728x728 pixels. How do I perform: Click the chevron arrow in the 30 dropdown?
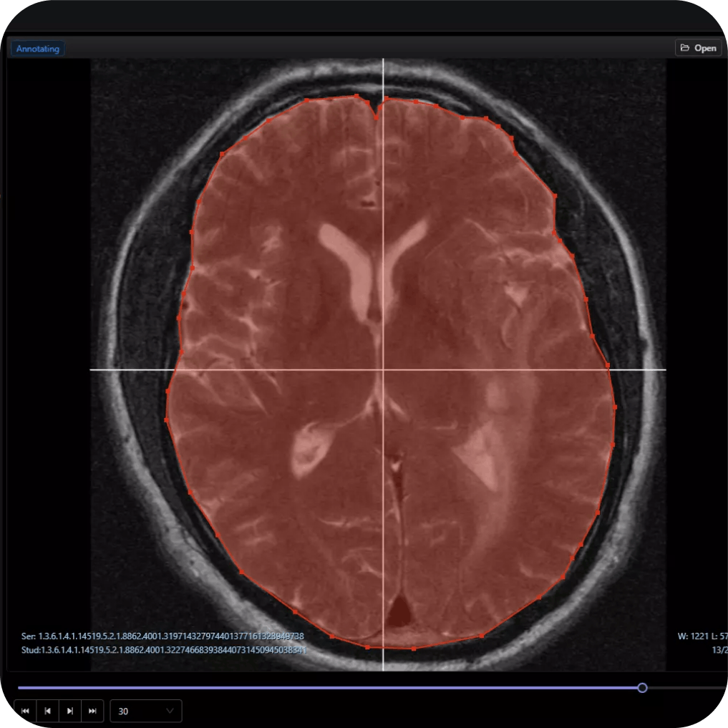point(170,711)
